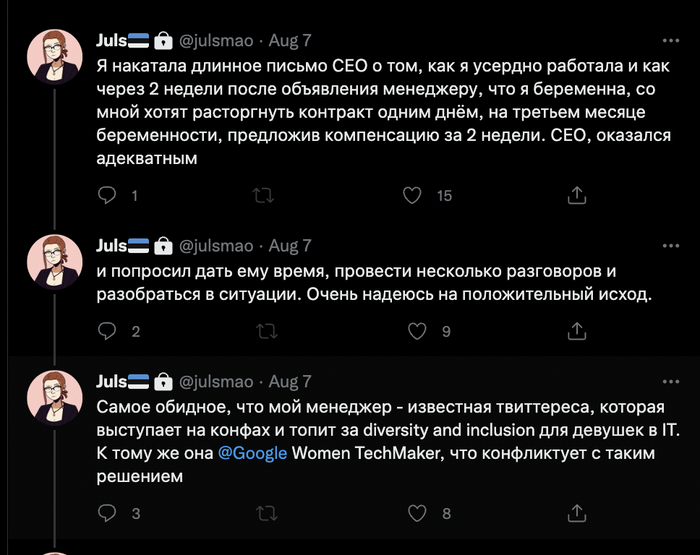
Task: Open the @Google mention link
Action: click(x=252, y=452)
